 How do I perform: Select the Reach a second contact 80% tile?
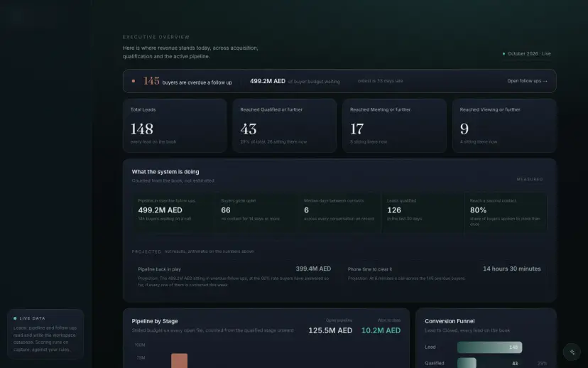[506, 212]
